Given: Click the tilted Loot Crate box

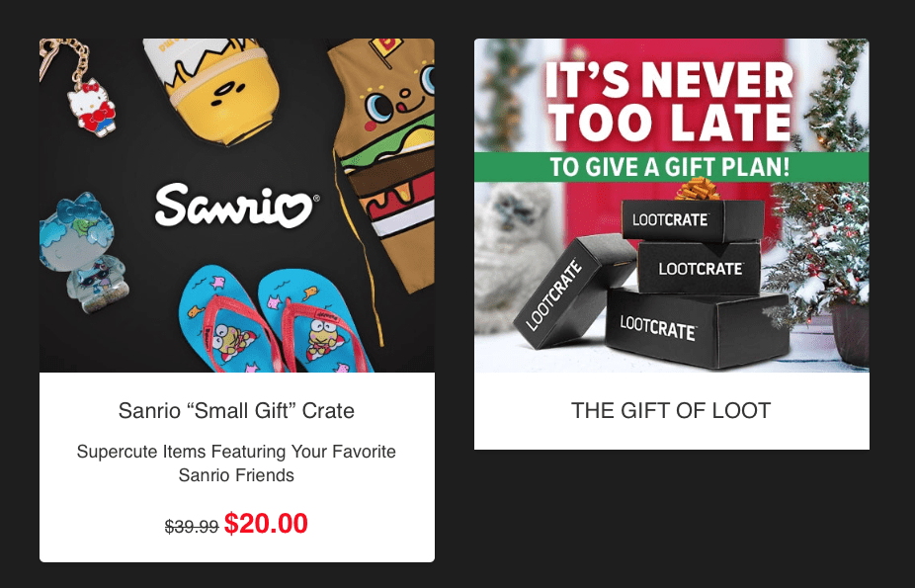Looking at the screenshot, I should pyautogui.click(x=574, y=291).
